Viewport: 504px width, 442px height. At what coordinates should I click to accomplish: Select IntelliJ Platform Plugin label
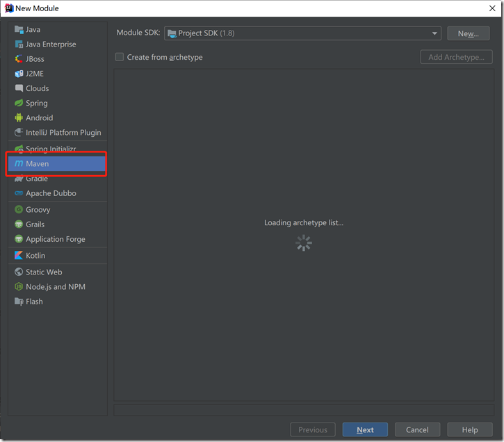click(x=63, y=133)
